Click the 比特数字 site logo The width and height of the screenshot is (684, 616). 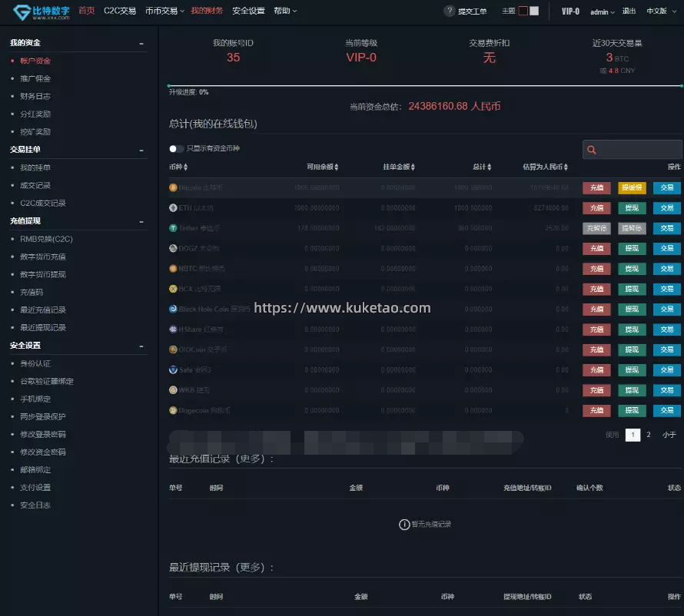[41, 12]
